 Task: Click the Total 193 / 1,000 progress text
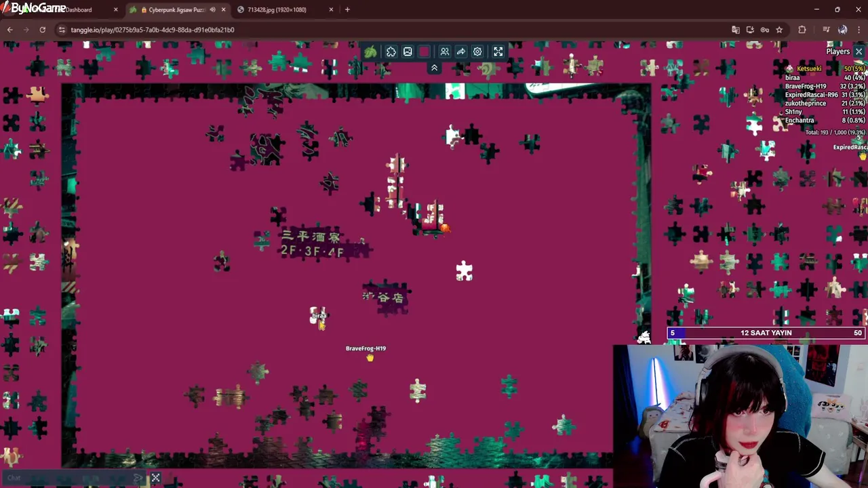[x=834, y=133]
